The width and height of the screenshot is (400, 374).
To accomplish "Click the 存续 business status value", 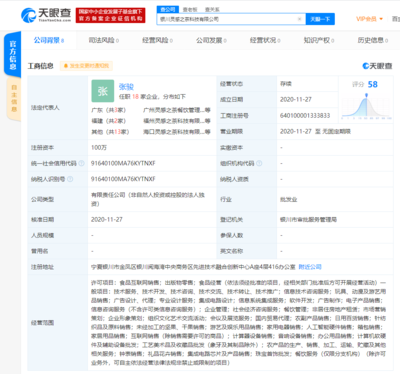I will 286,84.
